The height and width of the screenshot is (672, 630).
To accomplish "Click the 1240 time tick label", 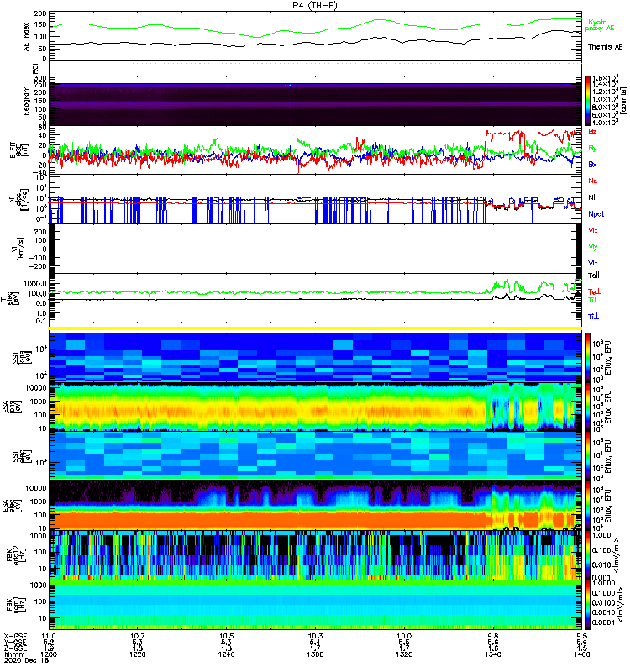I will [x=226, y=654].
